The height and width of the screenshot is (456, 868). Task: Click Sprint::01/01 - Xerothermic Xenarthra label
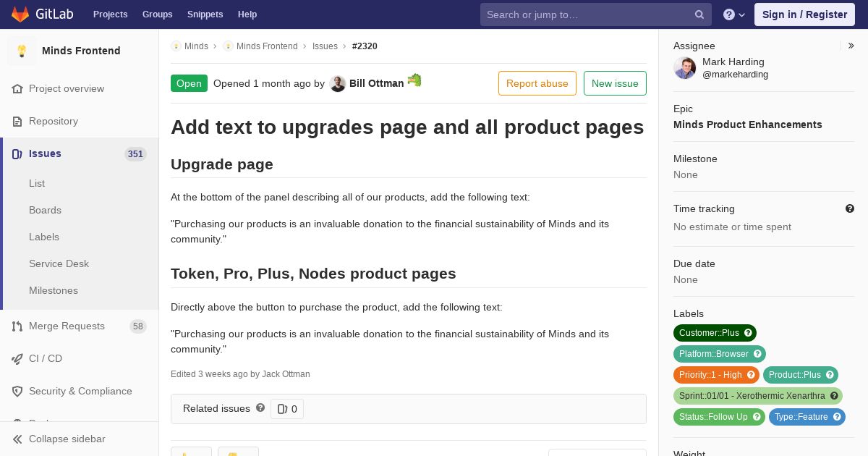[752, 396]
